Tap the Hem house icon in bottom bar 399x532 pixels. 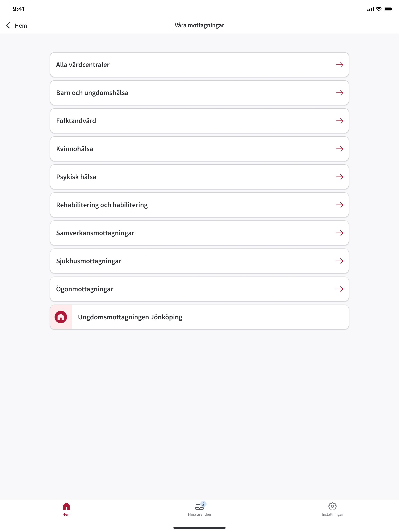[66, 506]
